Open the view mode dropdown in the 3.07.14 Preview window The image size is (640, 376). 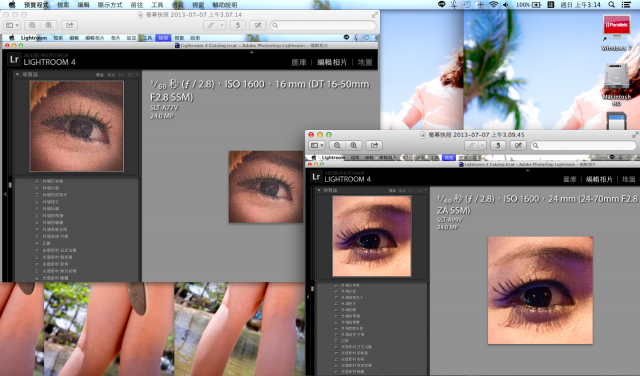point(12,25)
